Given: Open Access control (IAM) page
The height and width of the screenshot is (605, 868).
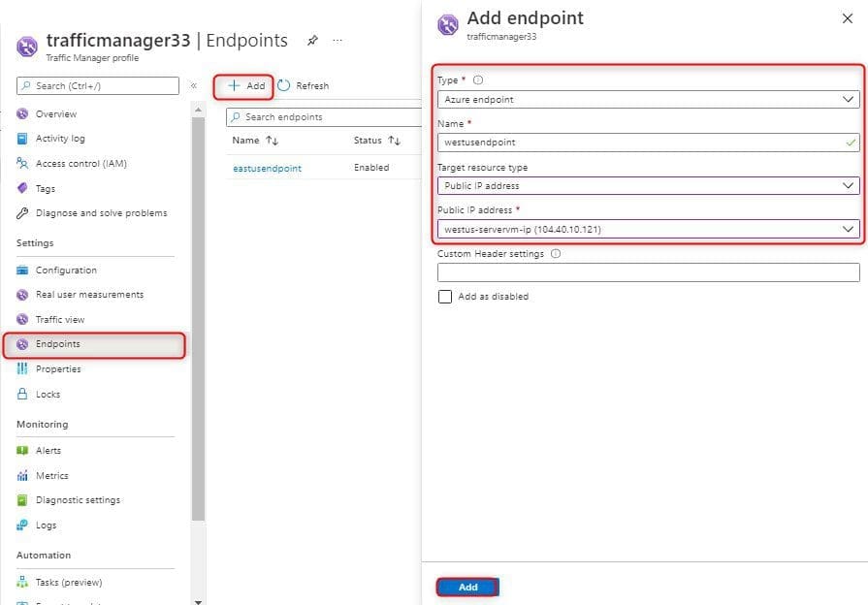Looking at the screenshot, I should pyautogui.click(x=81, y=163).
